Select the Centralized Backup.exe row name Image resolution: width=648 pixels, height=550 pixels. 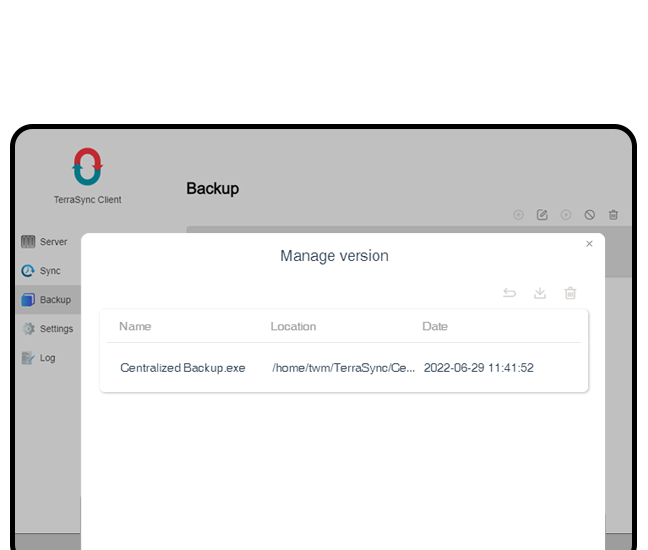coord(183,368)
